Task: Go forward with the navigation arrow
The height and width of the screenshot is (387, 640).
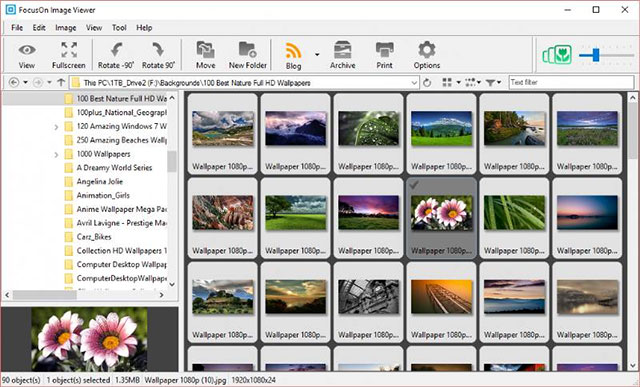Action: click(x=38, y=82)
